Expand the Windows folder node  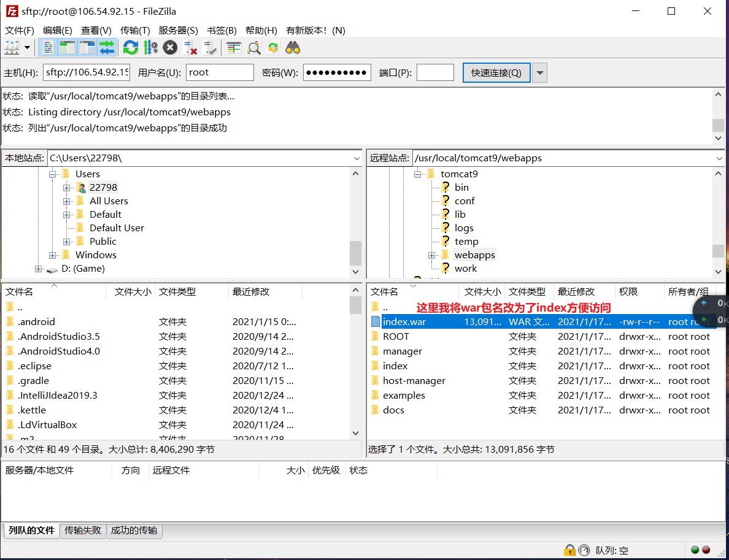pyautogui.click(x=53, y=255)
